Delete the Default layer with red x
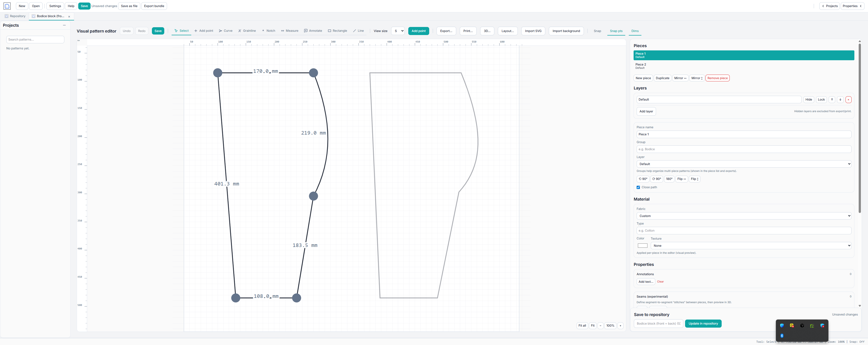This screenshot has height=345, width=868. pos(848,100)
